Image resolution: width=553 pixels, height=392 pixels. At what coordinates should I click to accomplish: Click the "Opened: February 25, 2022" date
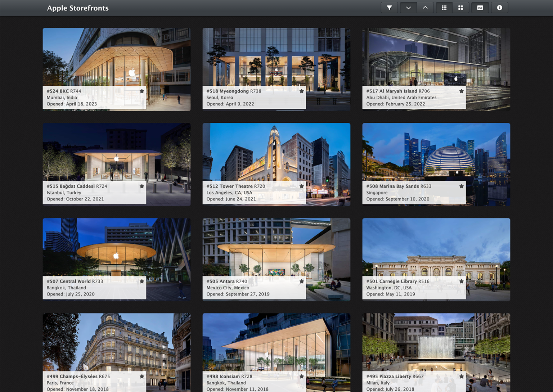tap(396, 104)
